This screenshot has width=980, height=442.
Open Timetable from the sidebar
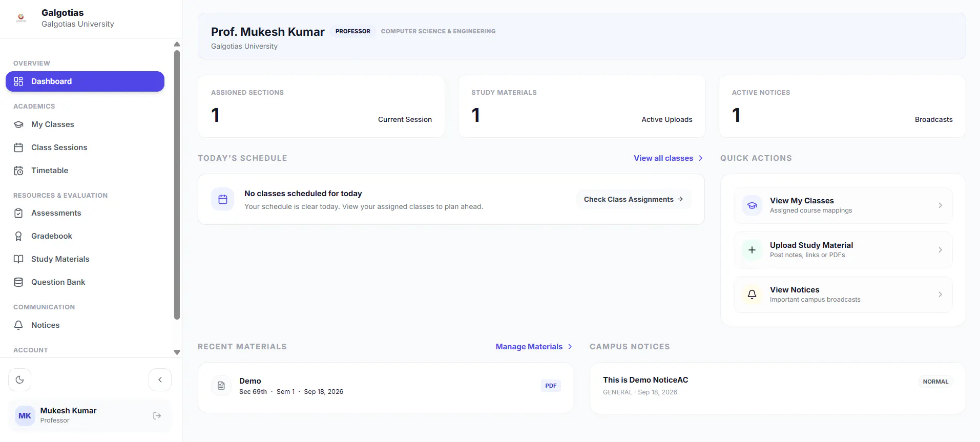(85, 171)
